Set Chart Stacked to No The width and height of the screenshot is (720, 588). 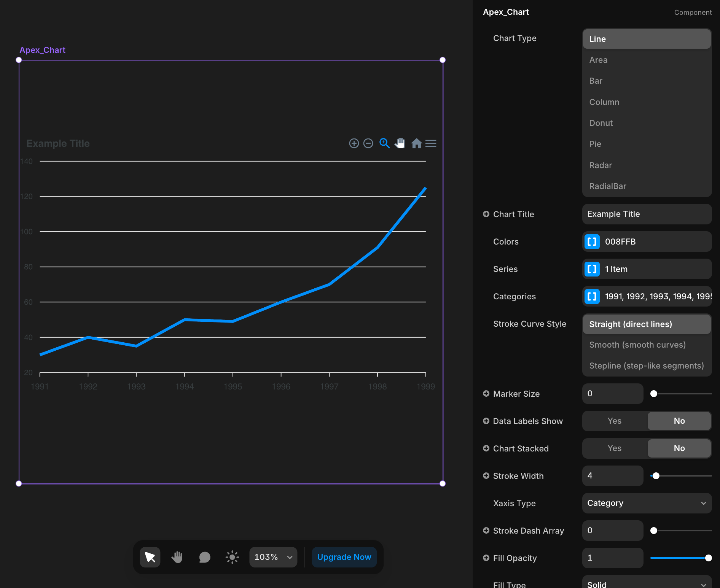coord(679,448)
